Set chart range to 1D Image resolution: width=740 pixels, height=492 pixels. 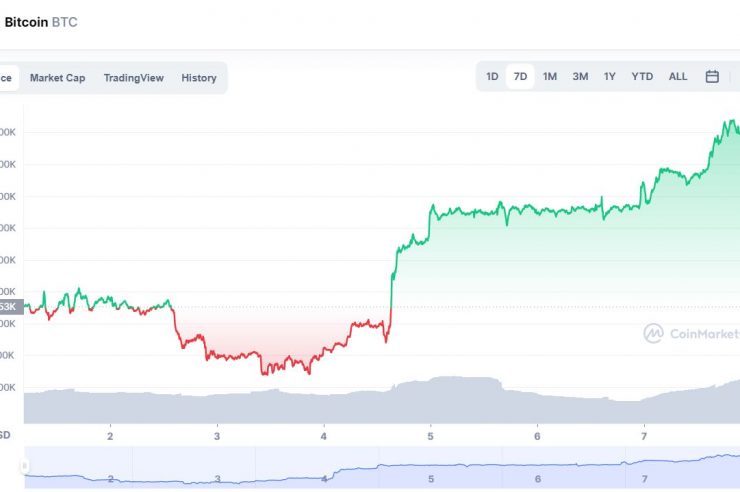coord(492,77)
